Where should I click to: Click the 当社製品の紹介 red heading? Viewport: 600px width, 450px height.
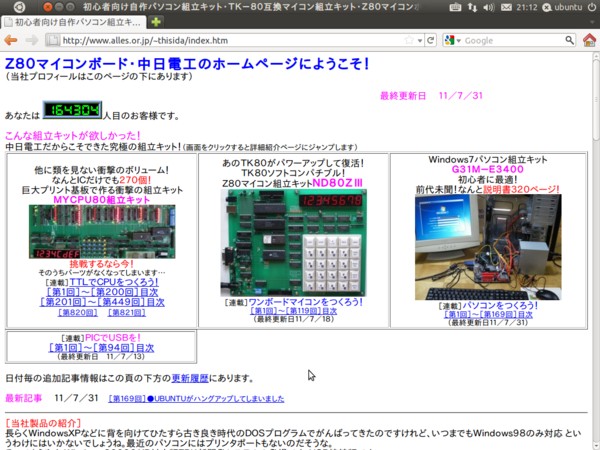pos(43,423)
